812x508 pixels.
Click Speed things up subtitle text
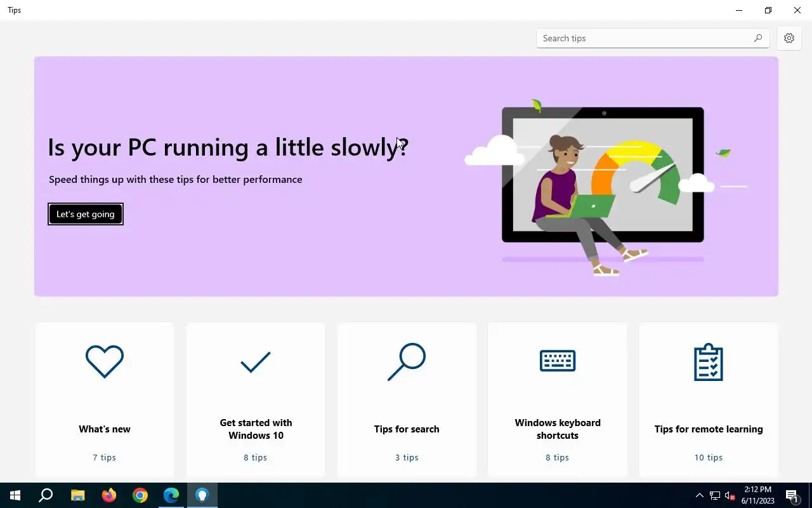(176, 180)
